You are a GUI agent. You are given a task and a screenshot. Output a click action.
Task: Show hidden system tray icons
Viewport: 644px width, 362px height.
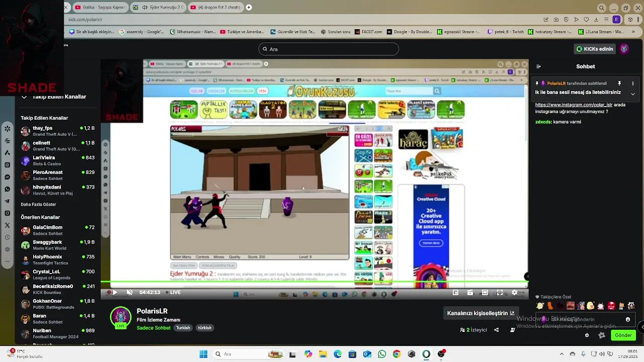click(x=561, y=354)
